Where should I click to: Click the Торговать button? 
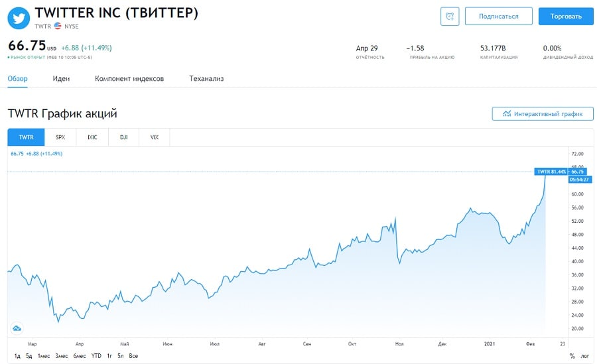click(566, 17)
